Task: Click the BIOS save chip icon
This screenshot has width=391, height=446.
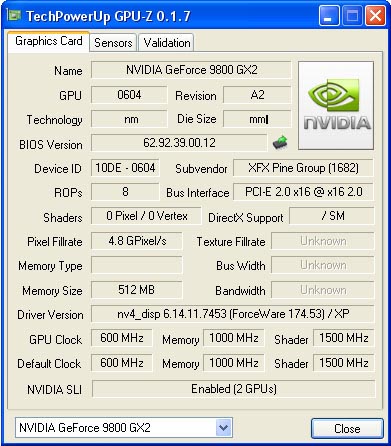Action: 280,142
